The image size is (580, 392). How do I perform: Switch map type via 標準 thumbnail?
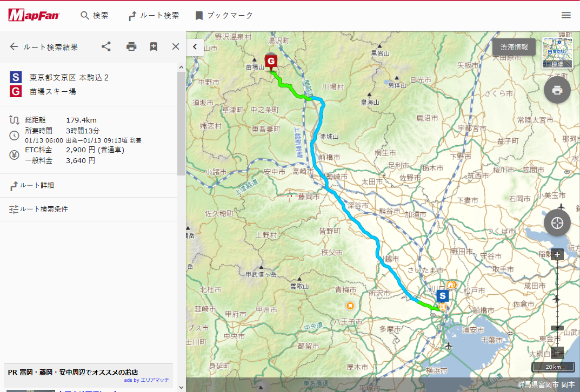(557, 53)
